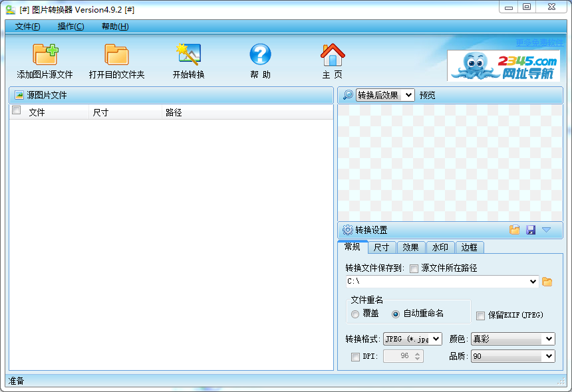Screen dimensions: 572x392
Task: Save settings with the floppy disk icon
Action: 531,229
